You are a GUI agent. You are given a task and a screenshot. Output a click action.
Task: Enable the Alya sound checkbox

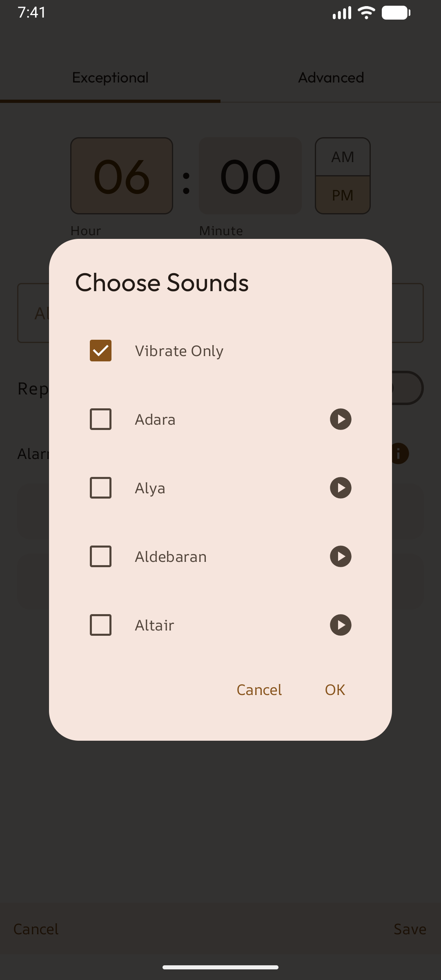coord(100,488)
